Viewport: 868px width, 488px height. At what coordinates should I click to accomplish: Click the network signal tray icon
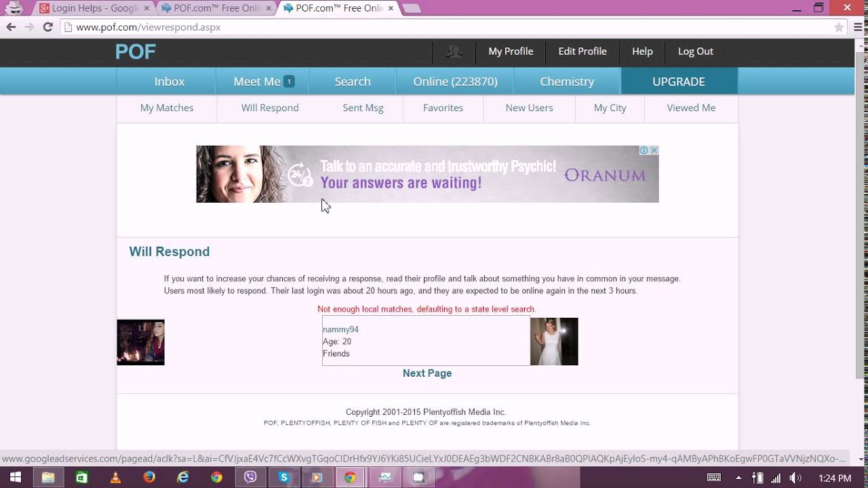[776, 478]
